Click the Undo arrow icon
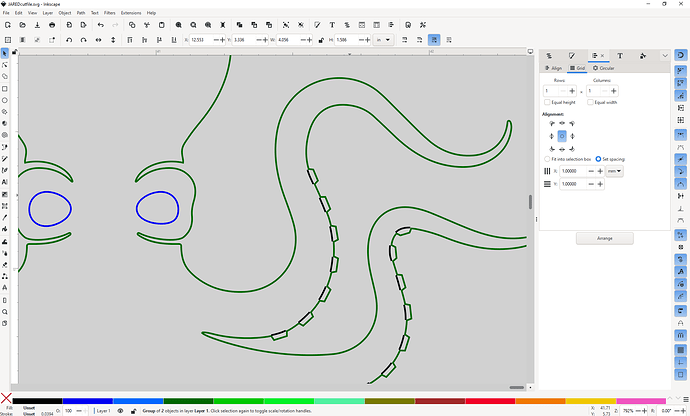690x416 pixels. tap(101, 25)
